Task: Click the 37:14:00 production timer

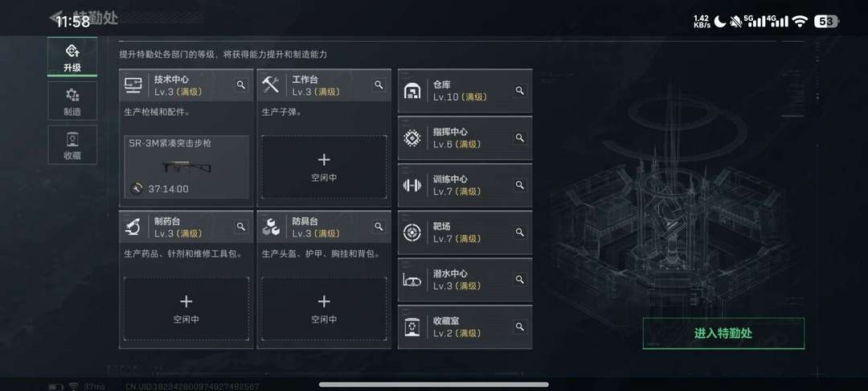Action: pos(168,189)
